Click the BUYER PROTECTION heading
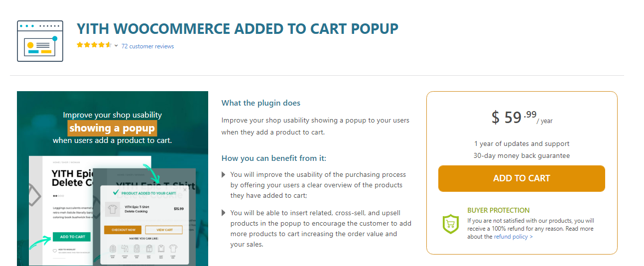Screen dimensions: 644x266 (x=499, y=210)
